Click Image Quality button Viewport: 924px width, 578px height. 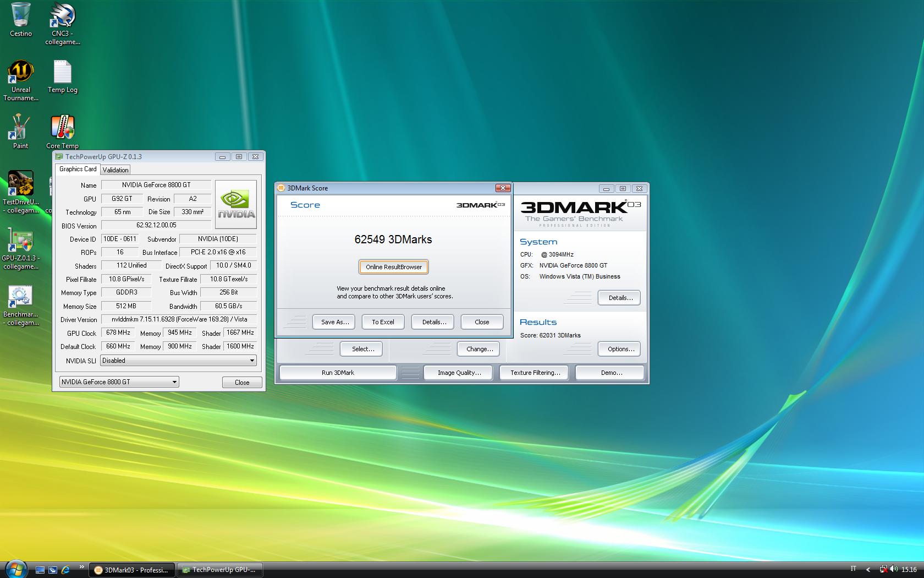459,373
